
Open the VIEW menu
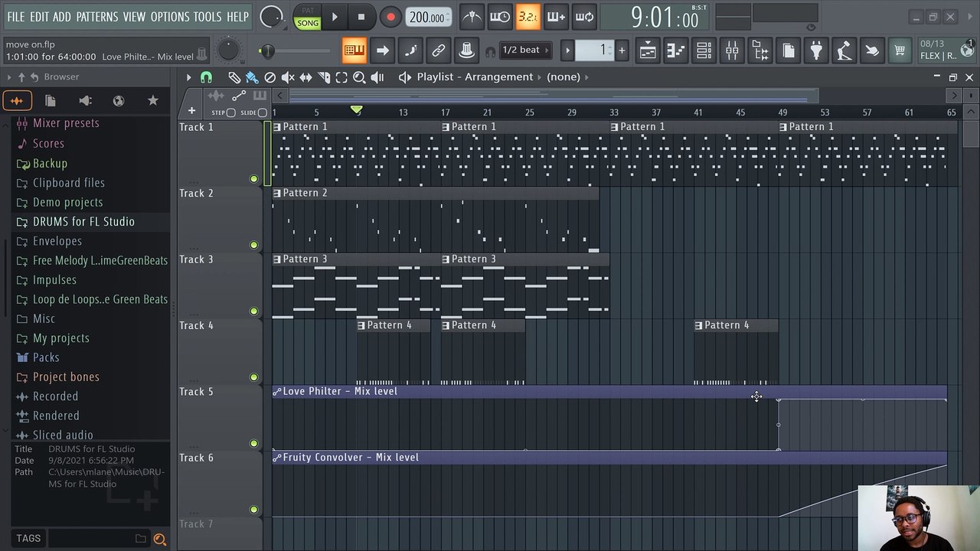click(134, 17)
